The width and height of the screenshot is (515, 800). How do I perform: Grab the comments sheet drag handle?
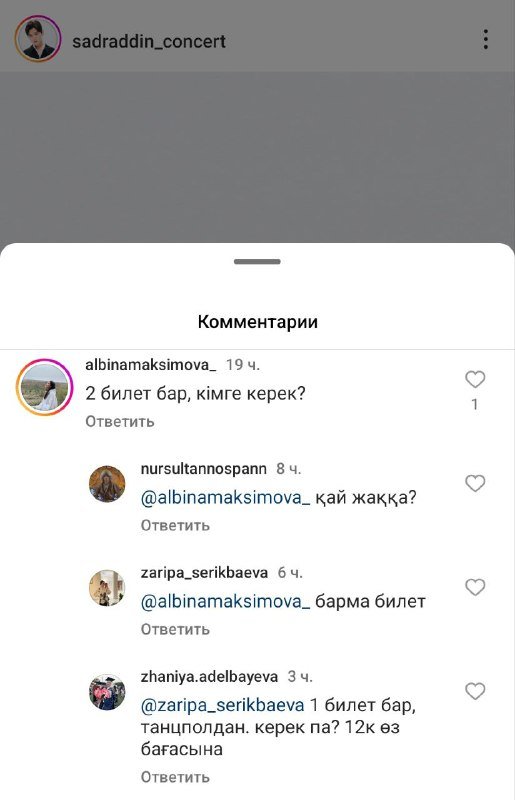[257, 262]
